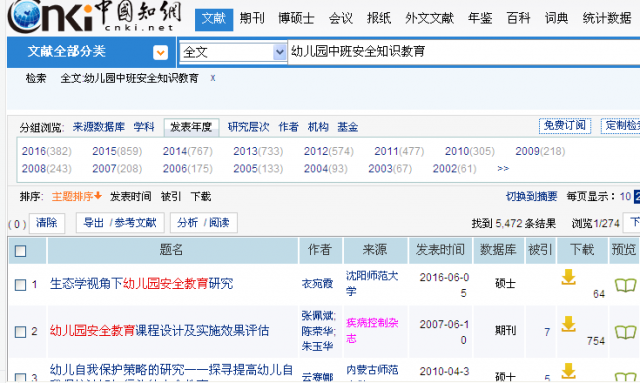Toggle the 主题排序 sort arrow

98,196
